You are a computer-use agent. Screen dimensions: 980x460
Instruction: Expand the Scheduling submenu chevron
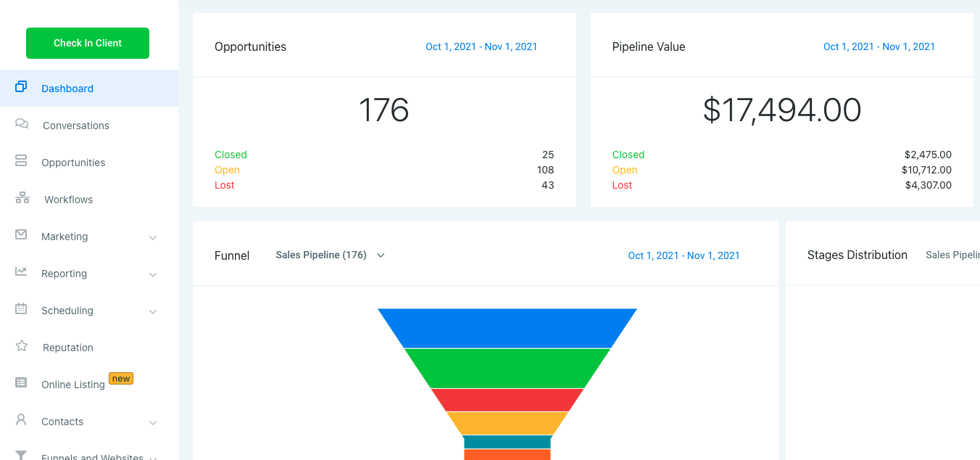(x=153, y=311)
